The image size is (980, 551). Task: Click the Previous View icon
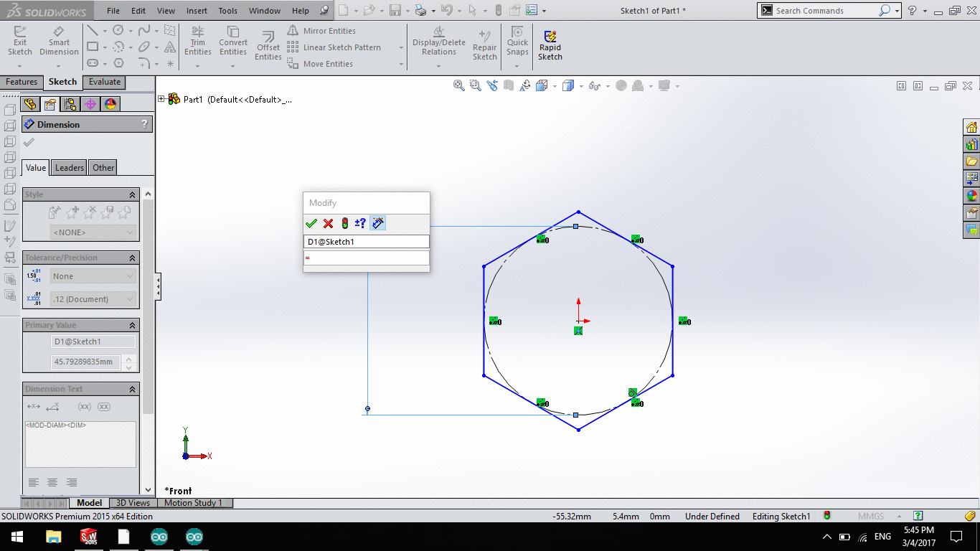coord(492,85)
